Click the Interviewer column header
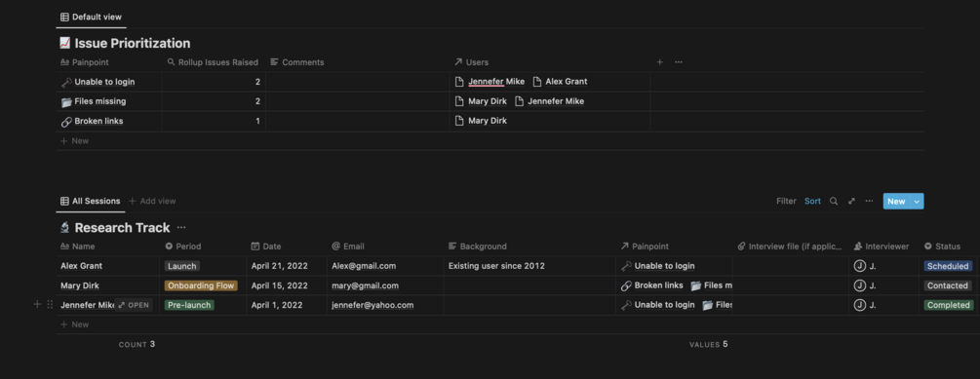980x379 pixels. (882, 246)
